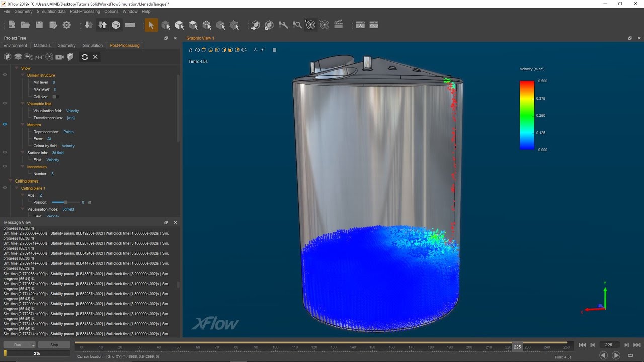Close the Message View panel
This screenshot has height=362, width=644.
tap(175, 222)
